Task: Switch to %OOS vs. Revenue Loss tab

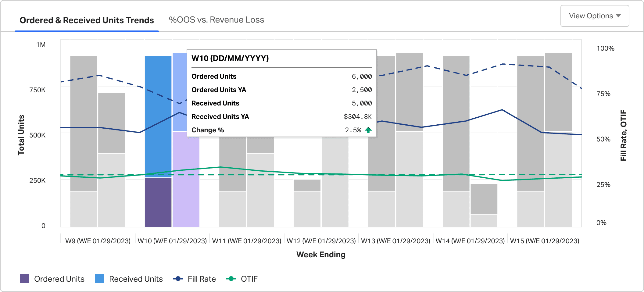Action: 216,20
